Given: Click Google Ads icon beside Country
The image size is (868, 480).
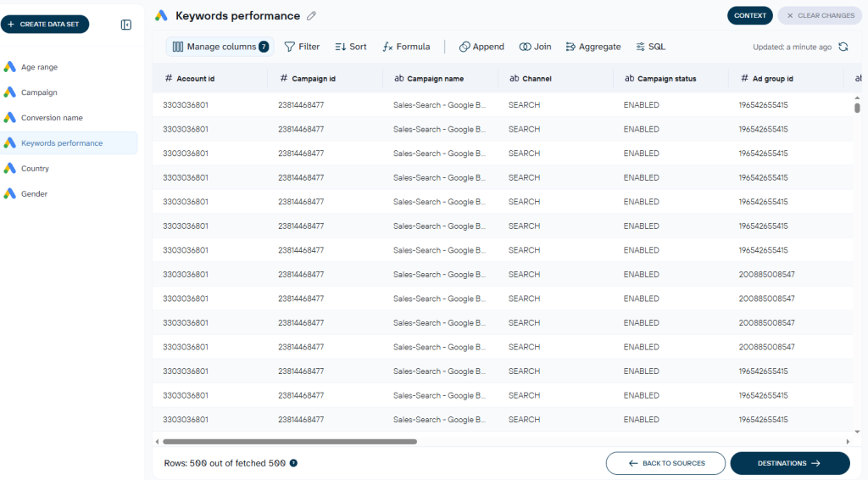Looking at the screenshot, I should (9, 168).
